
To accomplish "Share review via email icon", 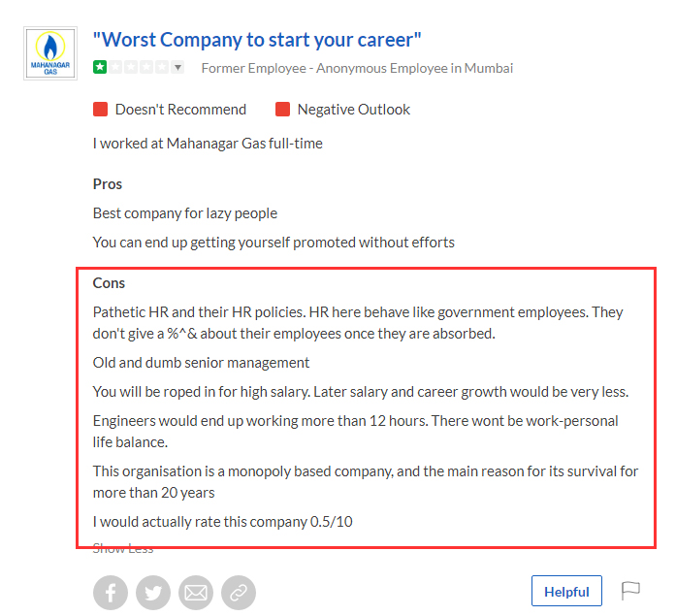I will pos(196,591).
